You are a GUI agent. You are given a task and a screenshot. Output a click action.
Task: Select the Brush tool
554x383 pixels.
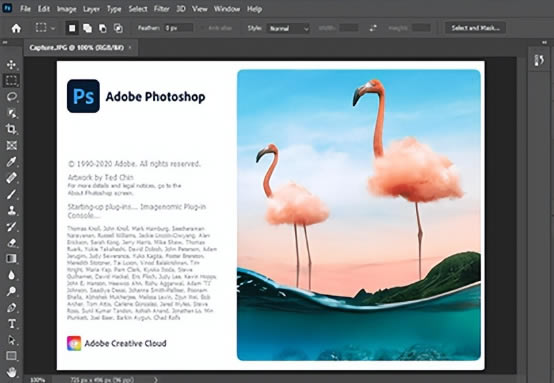coord(11,194)
